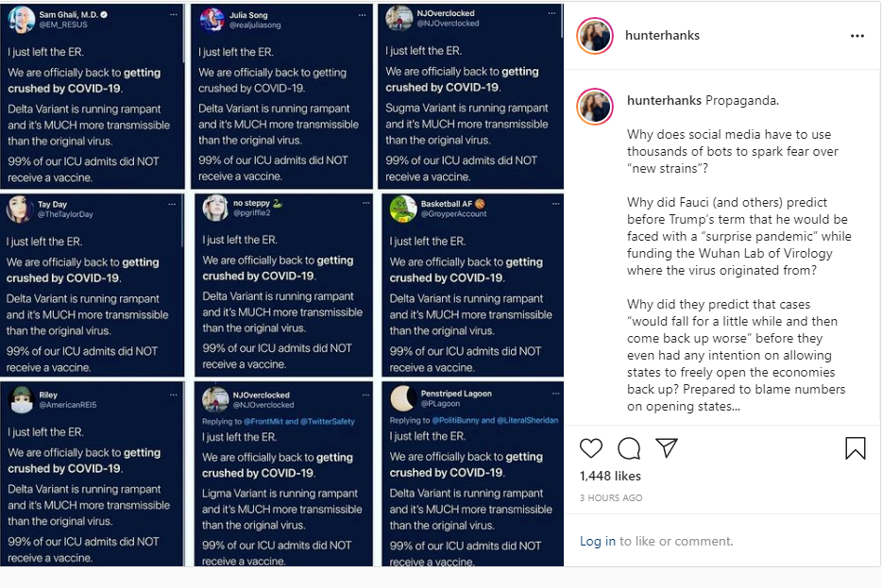Save post with bookmark icon

click(856, 448)
